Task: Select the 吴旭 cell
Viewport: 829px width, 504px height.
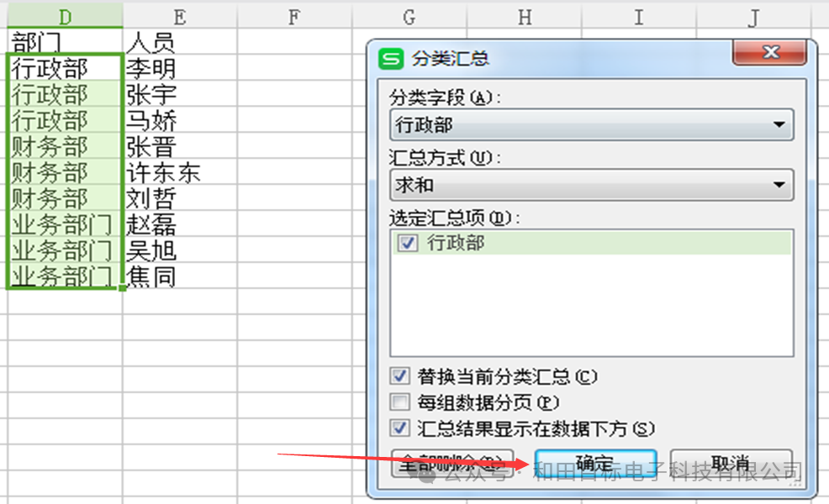Action: (180, 249)
